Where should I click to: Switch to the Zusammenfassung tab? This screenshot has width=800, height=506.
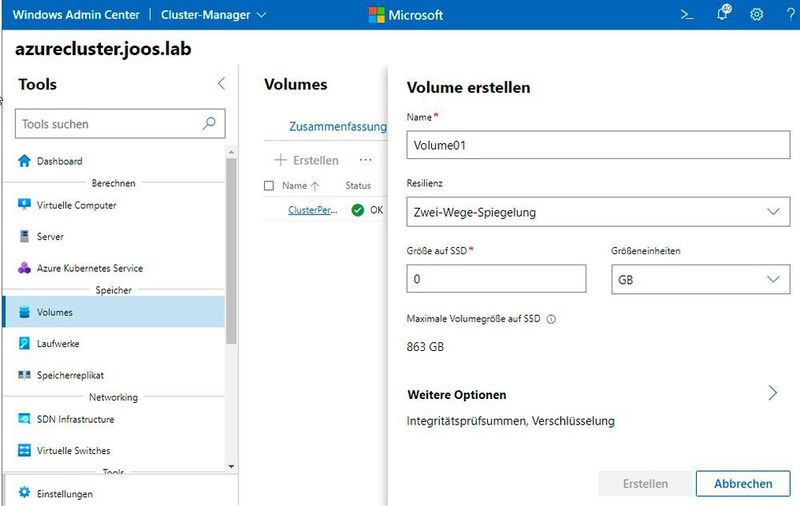click(x=338, y=126)
